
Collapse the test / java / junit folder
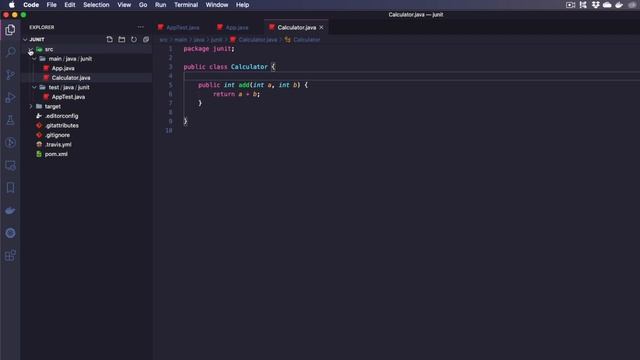pyautogui.click(x=34, y=87)
